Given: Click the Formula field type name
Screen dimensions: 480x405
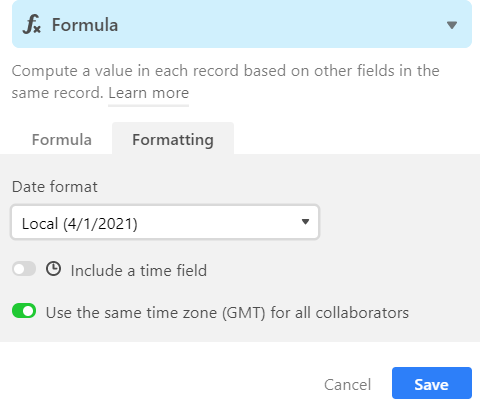Looking at the screenshot, I should tap(85, 25).
